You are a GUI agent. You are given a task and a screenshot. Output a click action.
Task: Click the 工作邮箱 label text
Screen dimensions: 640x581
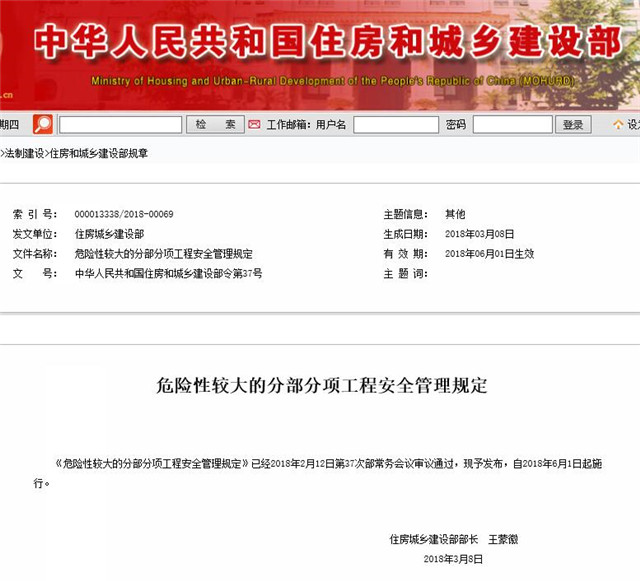[289, 125]
